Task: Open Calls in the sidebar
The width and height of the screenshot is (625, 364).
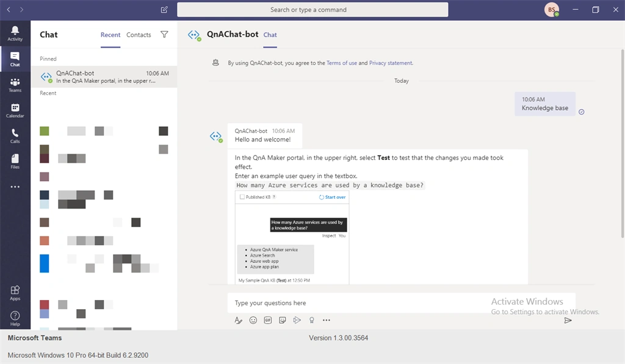Action: click(15, 136)
